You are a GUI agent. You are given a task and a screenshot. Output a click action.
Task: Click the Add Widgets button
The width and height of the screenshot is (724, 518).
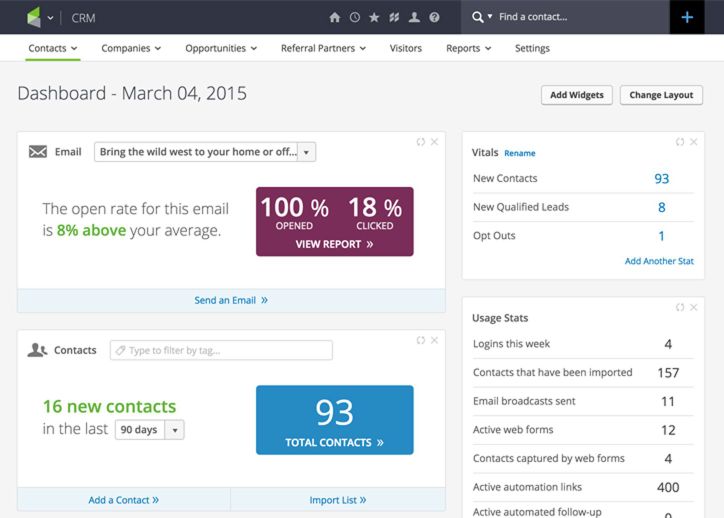click(577, 95)
